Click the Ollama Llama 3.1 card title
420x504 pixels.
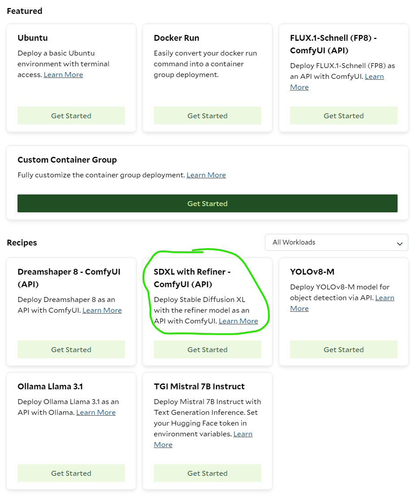point(50,386)
